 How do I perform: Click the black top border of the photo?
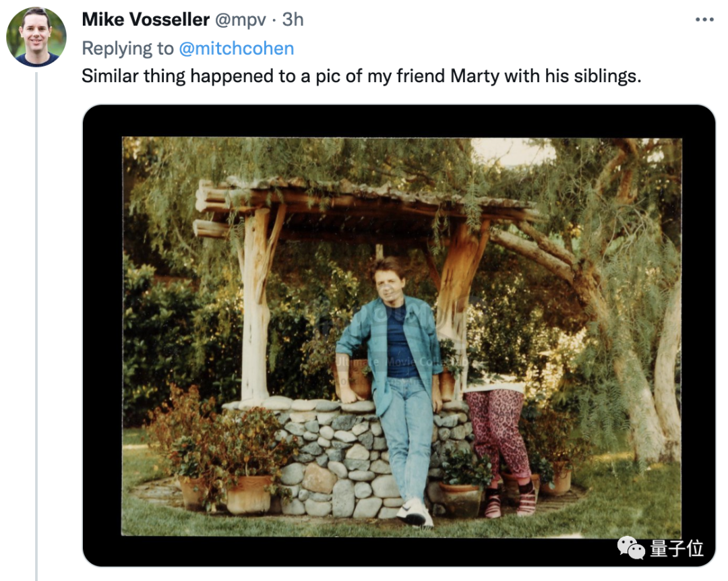398,121
